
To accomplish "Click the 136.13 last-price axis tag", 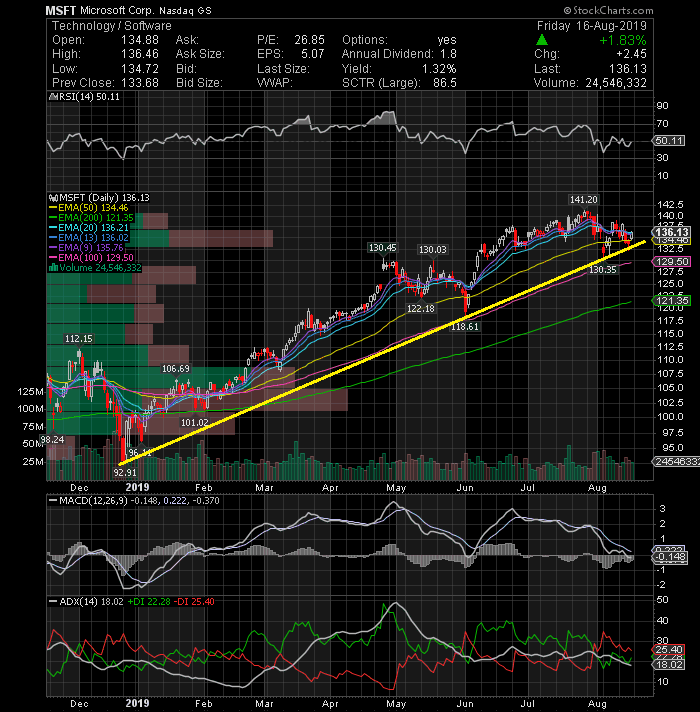I will click(671, 232).
